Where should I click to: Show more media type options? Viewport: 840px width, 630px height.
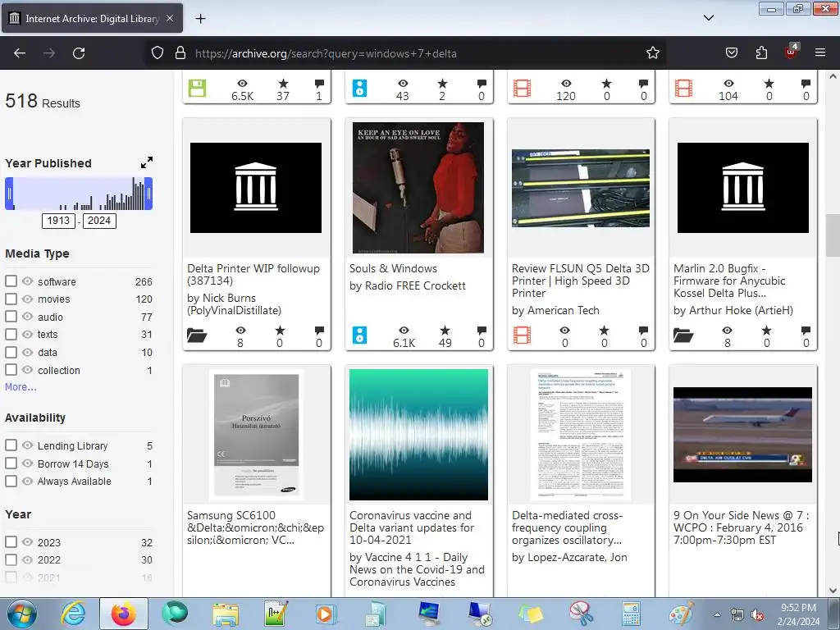pos(21,387)
